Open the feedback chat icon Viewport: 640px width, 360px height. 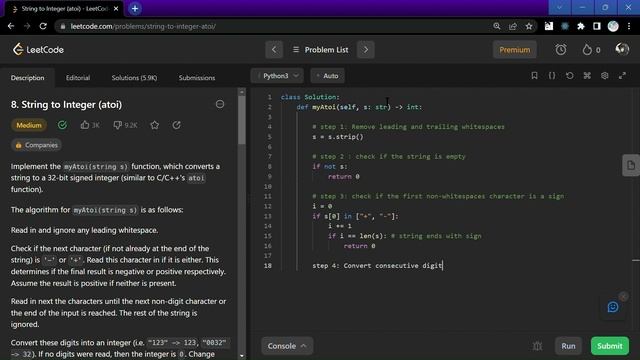(613, 307)
